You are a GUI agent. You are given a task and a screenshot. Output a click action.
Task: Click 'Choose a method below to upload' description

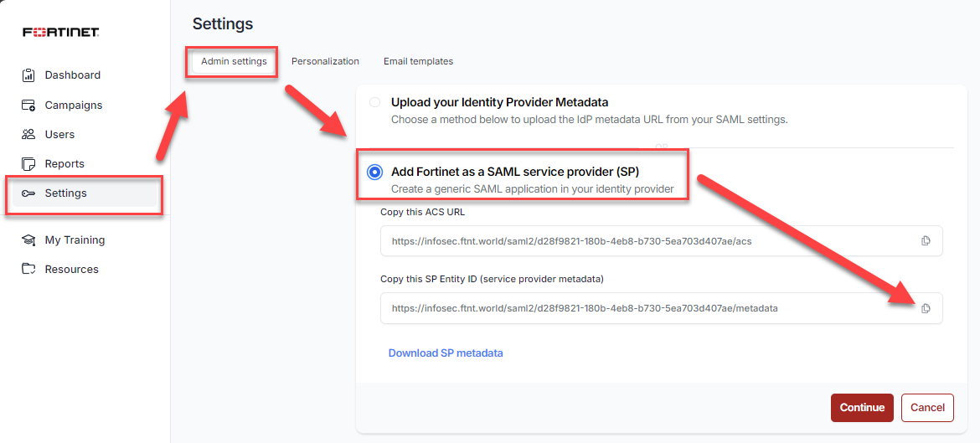click(x=590, y=120)
